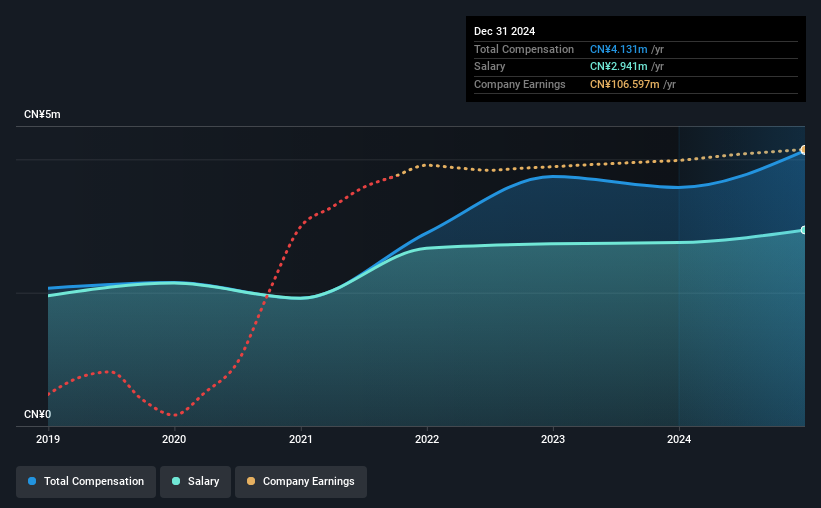Click the tooltip's Company Earnings row label
The height and width of the screenshot is (508, 821).
[520, 84]
